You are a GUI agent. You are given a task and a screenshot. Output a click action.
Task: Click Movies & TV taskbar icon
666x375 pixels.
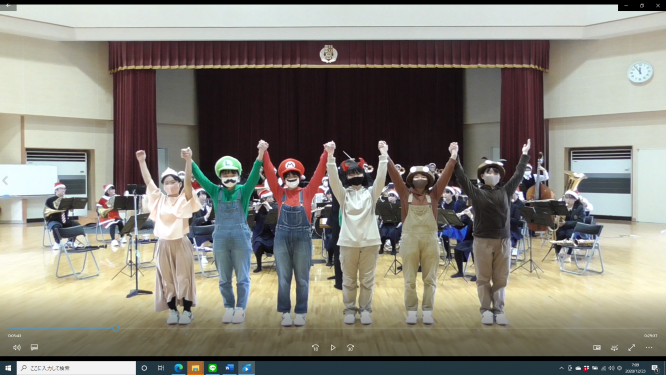tap(246, 368)
